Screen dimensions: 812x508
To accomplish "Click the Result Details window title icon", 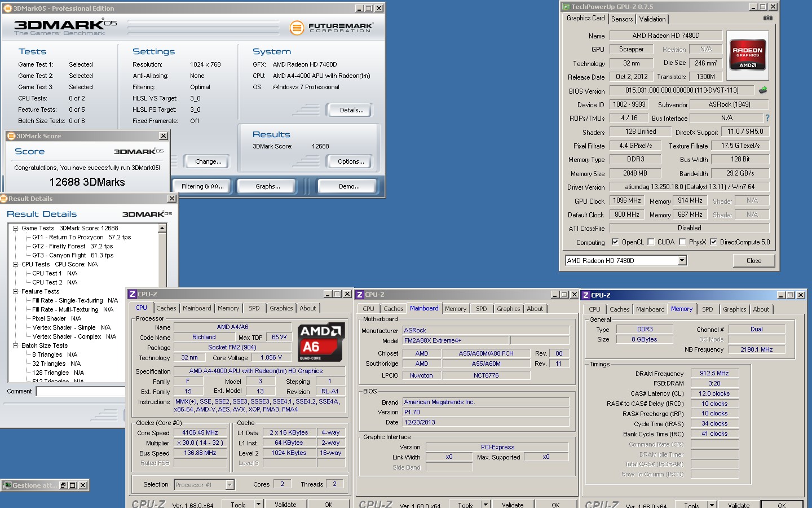I will tap(3, 199).
